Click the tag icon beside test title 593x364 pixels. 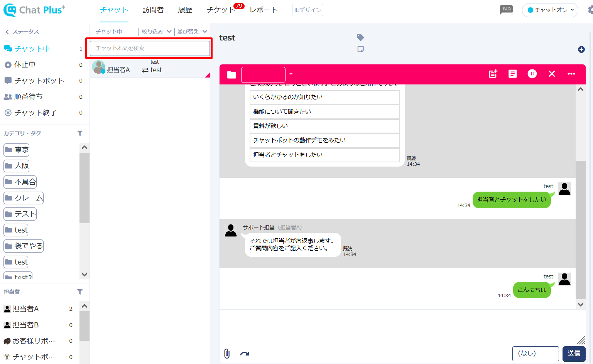point(360,37)
